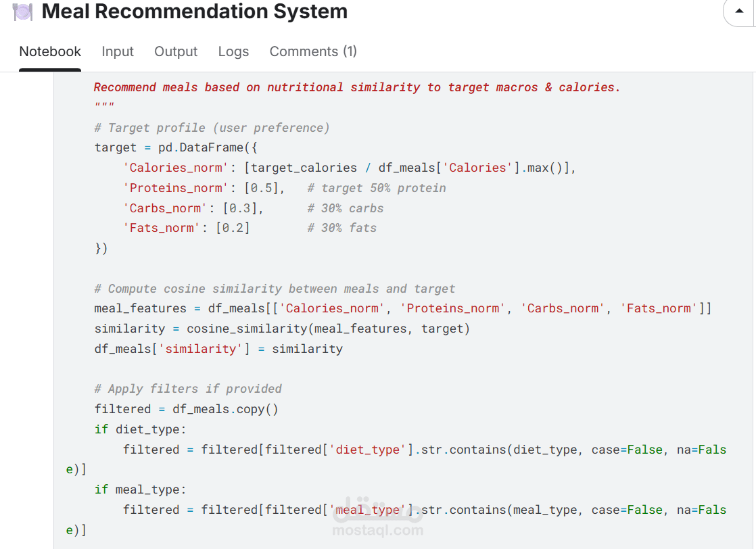The image size is (756, 549).
Task: Click the cosine_similarity(meal_features, target) call
Action: 328,329
